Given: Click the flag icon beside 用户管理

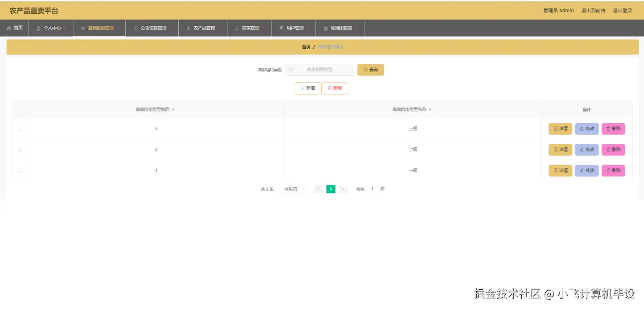Looking at the screenshot, I should click(281, 28).
